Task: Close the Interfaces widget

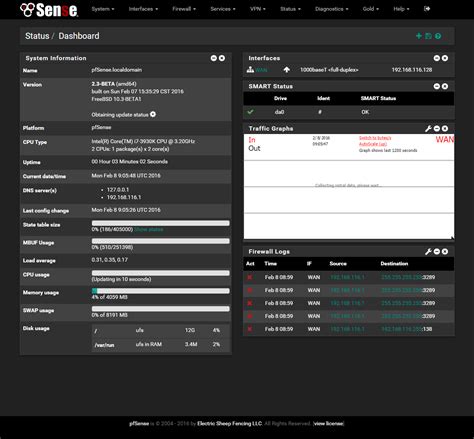Action: (445, 58)
